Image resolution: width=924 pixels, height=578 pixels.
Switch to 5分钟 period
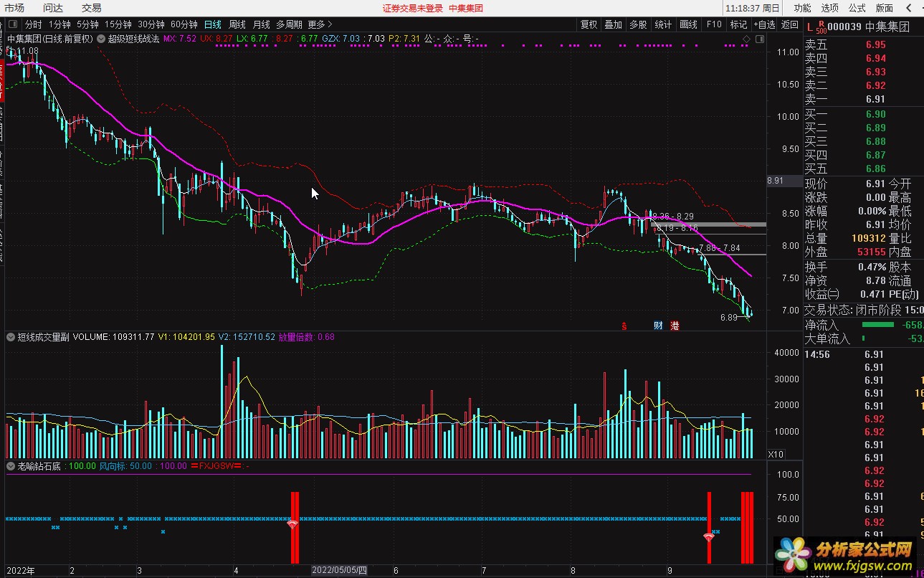click(x=87, y=24)
